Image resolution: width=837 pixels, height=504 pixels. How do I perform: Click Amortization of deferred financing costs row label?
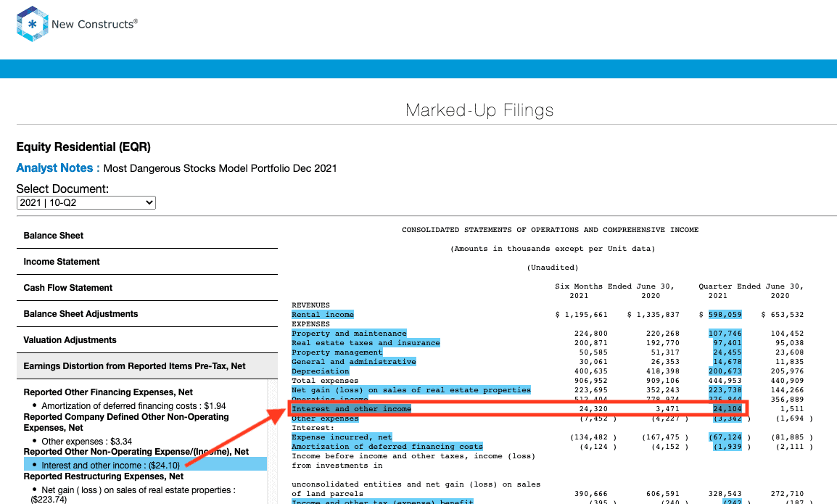pyautogui.click(x=387, y=446)
